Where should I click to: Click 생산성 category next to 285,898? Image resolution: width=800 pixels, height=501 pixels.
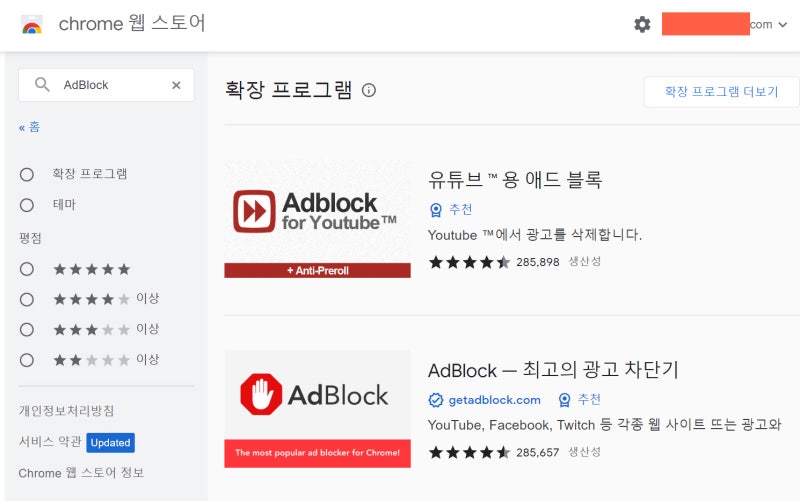tap(585, 262)
